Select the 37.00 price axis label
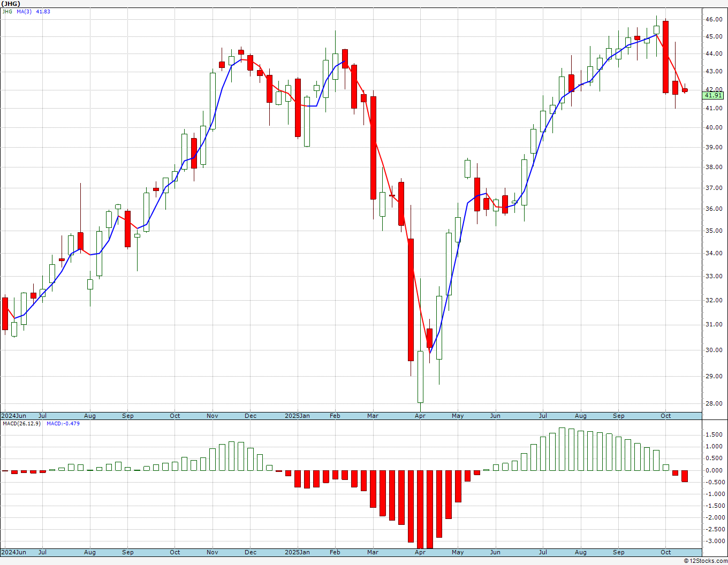 (714, 188)
